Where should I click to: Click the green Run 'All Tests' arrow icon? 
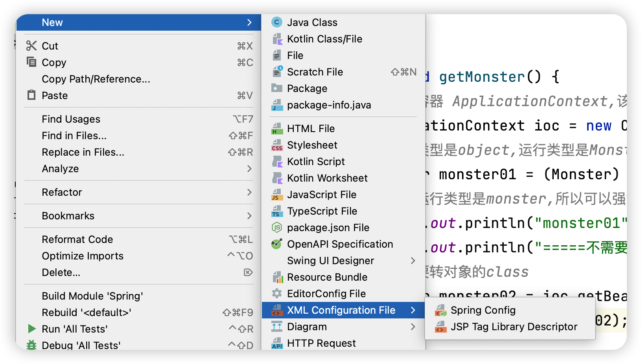click(x=32, y=329)
